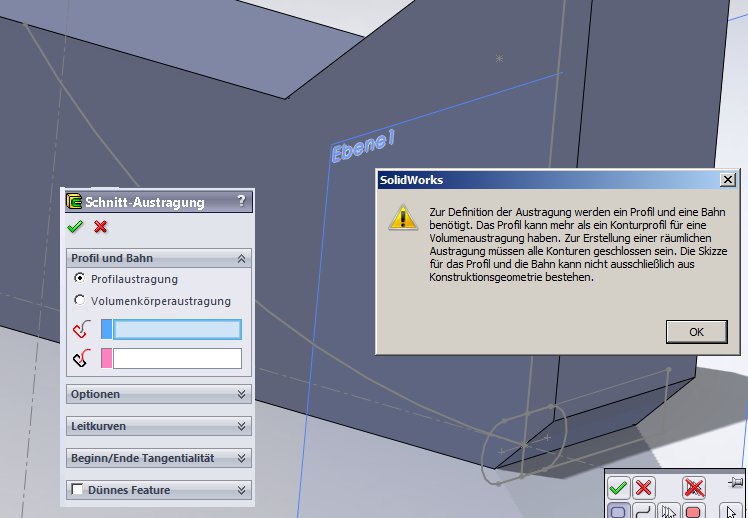Image resolution: width=748 pixels, height=518 pixels.
Task: Pin the selection popup toolbar
Action: [x=735, y=483]
